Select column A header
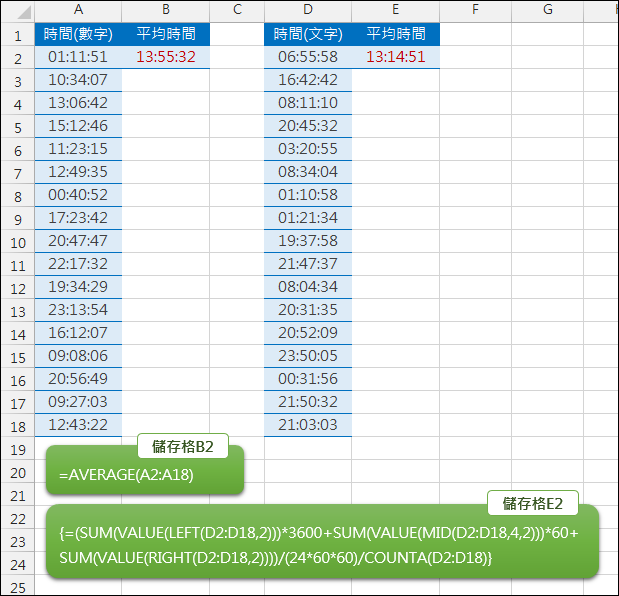Image resolution: width=619 pixels, height=596 pixels. point(78,9)
